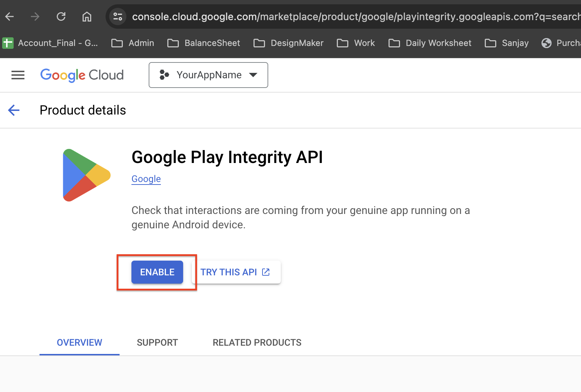Image resolution: width=581 pixels, height=392 pixels.
Task: Click the browser forward arrow
Action: (x=35, y=17)
